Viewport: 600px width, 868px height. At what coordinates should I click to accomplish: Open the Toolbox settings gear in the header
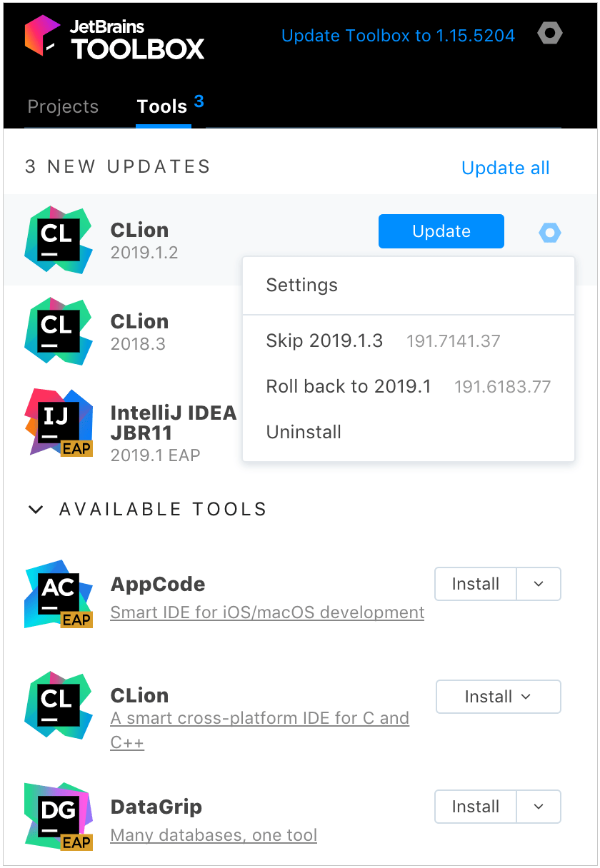549,33
